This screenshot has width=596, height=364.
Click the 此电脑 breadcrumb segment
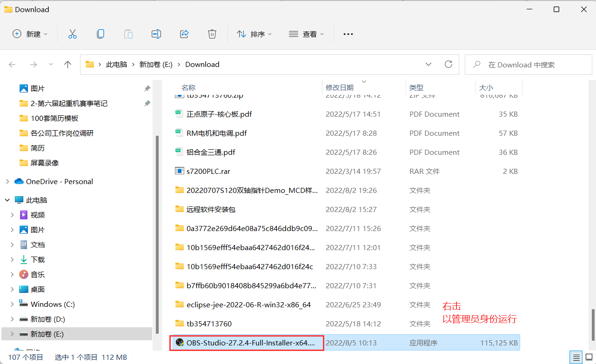point(116,65)
